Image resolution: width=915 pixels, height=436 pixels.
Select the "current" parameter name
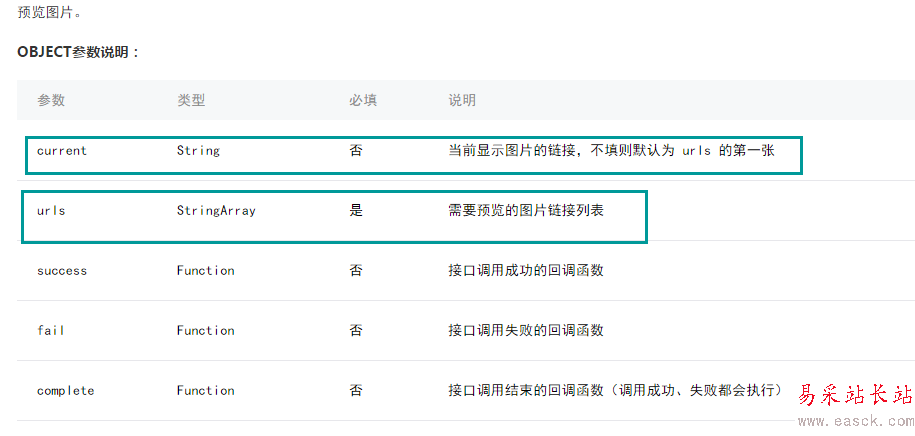62,151
